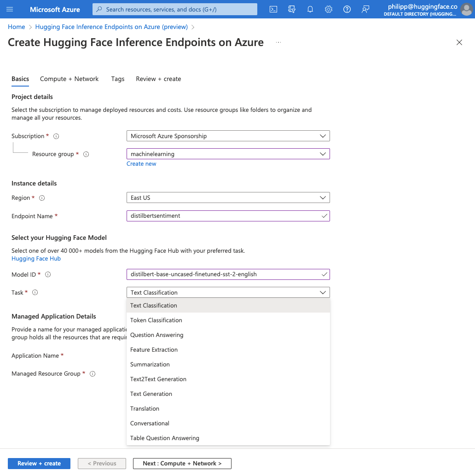The height and width of the screenshot is (476, 475).
Task: Switch to the Compute + Network tab
Action: click(69, 79)
